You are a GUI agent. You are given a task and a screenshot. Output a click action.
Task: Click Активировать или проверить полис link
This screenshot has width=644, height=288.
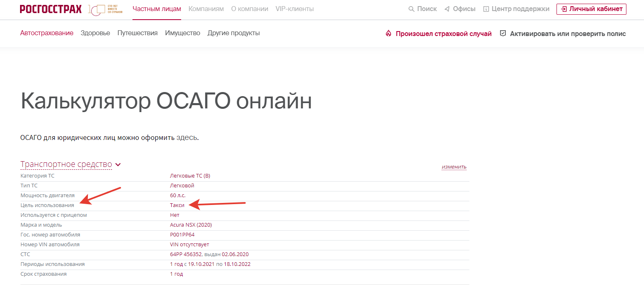[568, 34]
